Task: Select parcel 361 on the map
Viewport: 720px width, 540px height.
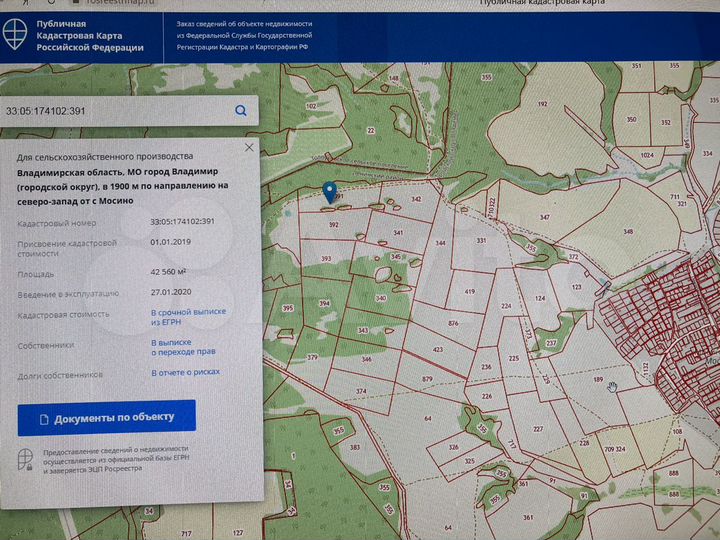Action: coord(528,518)
